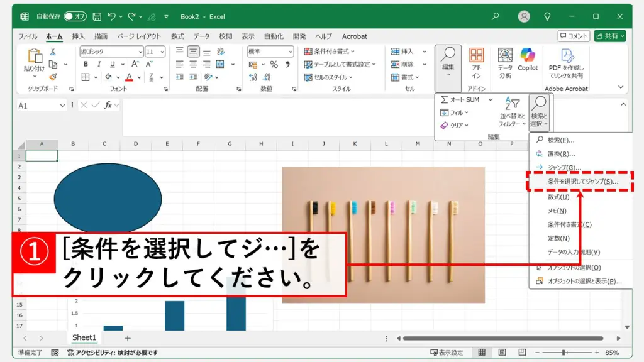Click the blue ellipse shape on the sheet
This screenshot has height=362, width=644.
point(108,198)
